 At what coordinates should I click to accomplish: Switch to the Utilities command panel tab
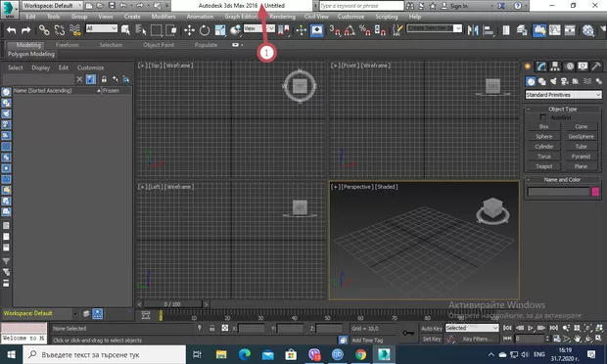click(596, 67)
